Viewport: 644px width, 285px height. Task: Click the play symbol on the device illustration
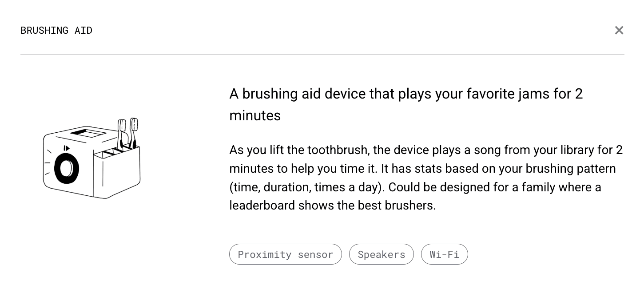pos(68,148)
